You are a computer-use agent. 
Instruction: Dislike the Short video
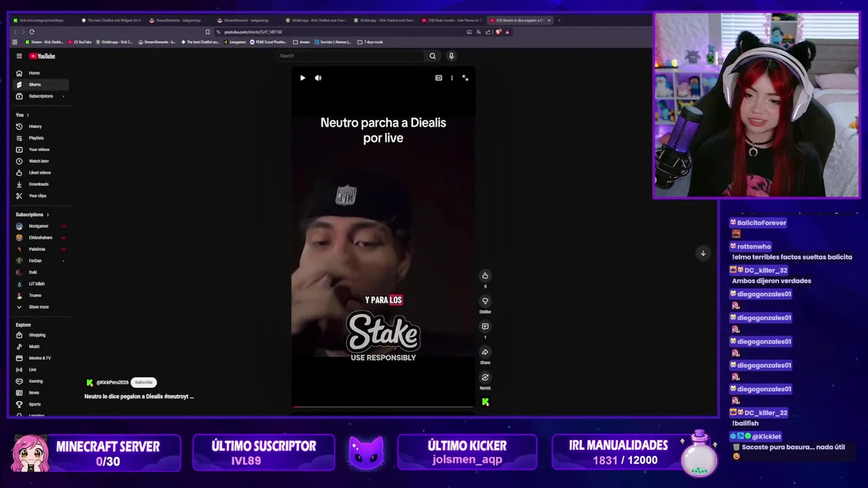[x=485, y=301]
